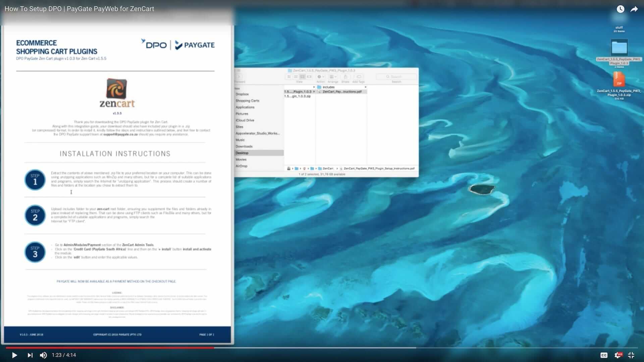Click Finder Share toolbar button

click(x=345, y=77)
